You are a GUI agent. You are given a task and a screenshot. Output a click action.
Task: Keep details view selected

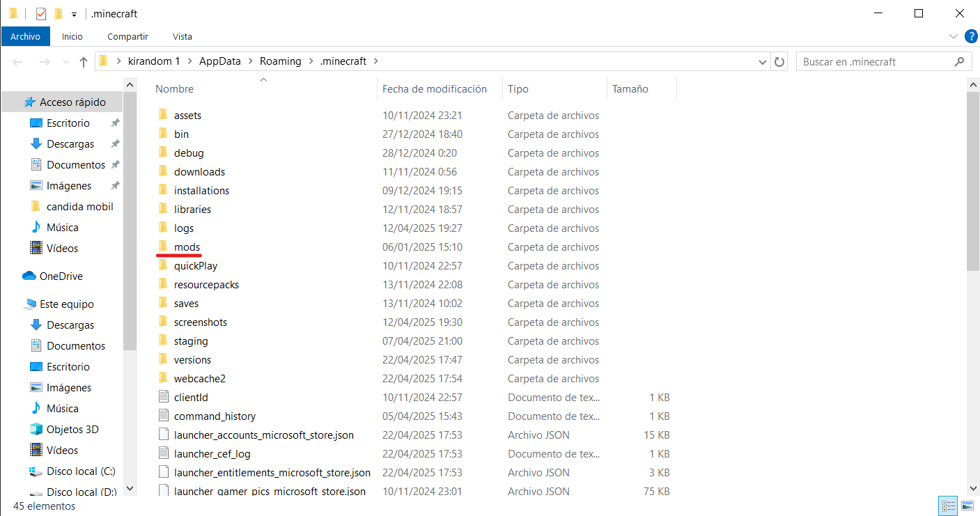coord(948,506)
